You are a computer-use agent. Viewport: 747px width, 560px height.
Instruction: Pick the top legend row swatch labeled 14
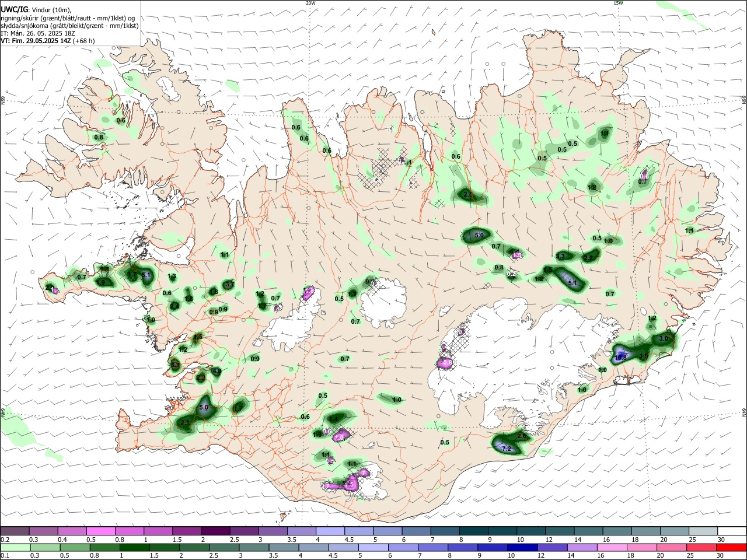[x=589, y=531]
